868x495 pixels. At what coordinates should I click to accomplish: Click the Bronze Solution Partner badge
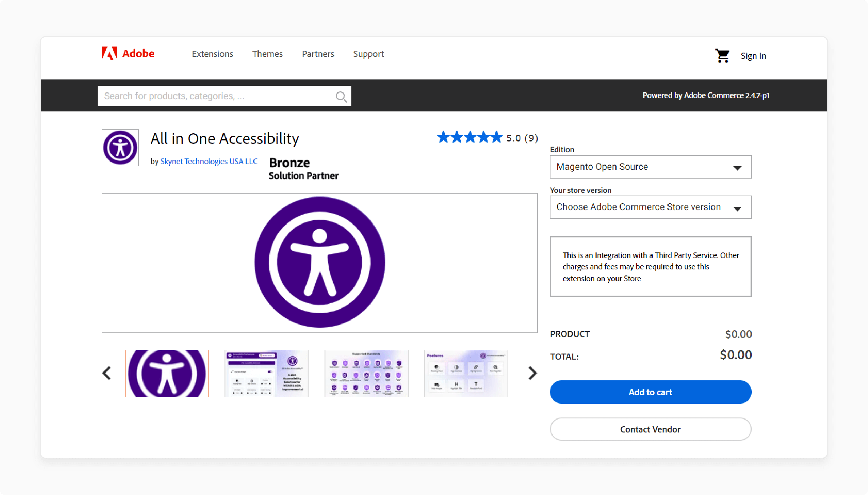tap(303, 168)
